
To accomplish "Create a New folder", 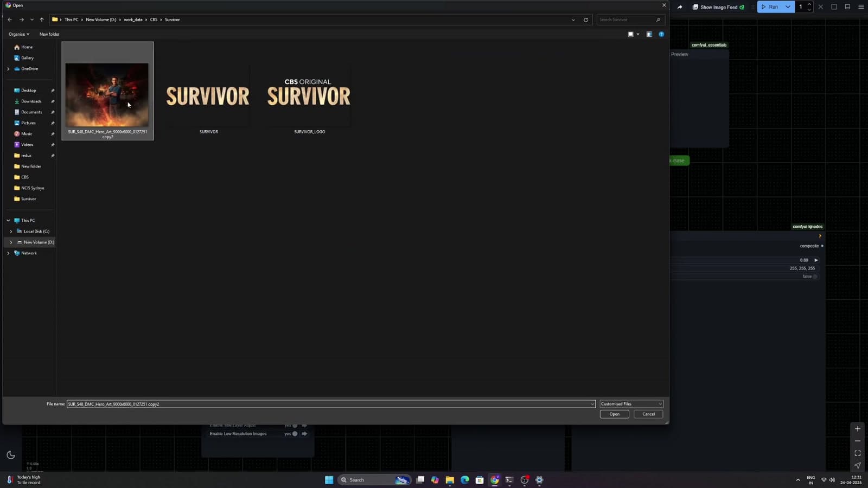I will pyautogui.click(x=49, y=34).
